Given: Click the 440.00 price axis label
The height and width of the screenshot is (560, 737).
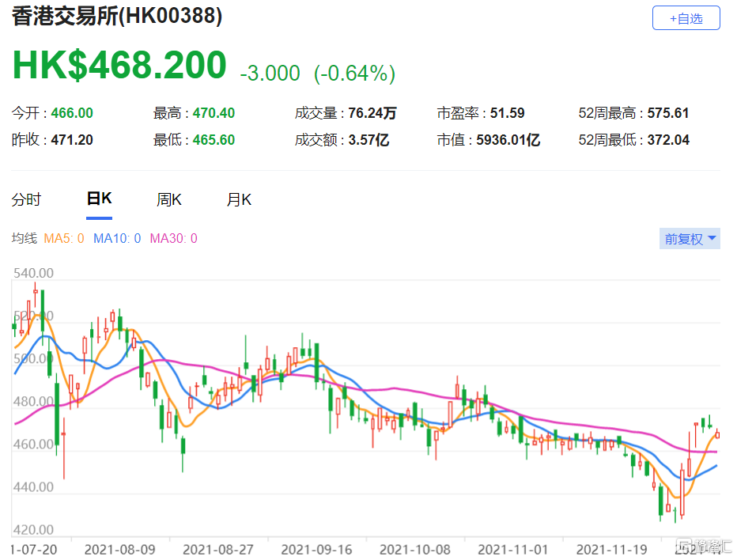Looking at the screenshot, I should (x=33, y=486).
